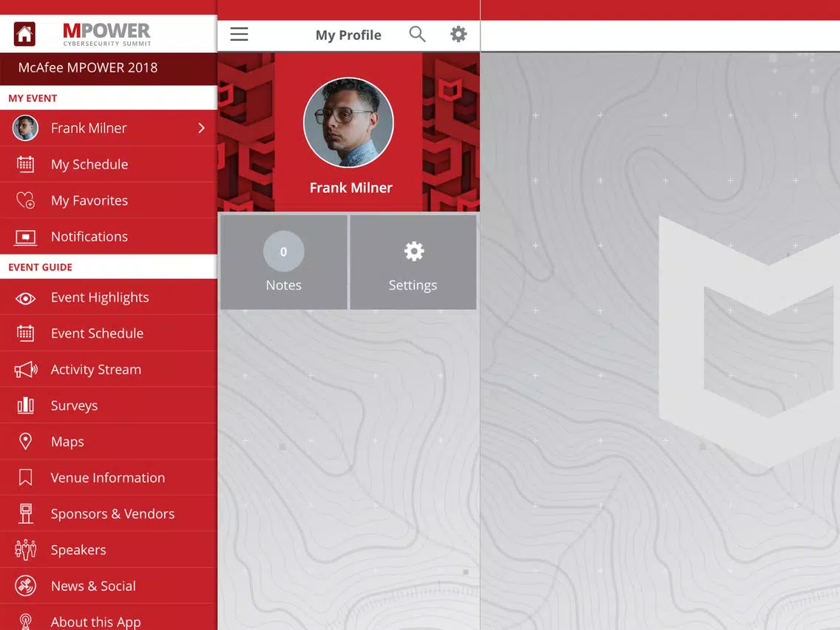
Task: Click the Event Schedule calendar icon
Action: click(x=25, y=333)
